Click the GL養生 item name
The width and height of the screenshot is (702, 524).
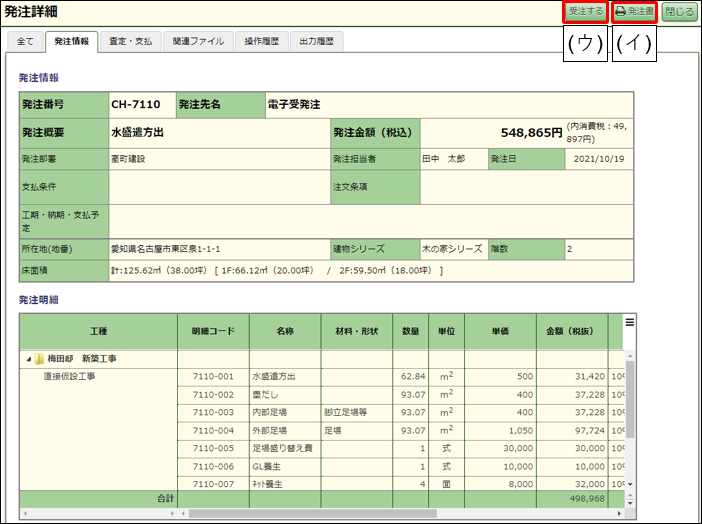266,466
